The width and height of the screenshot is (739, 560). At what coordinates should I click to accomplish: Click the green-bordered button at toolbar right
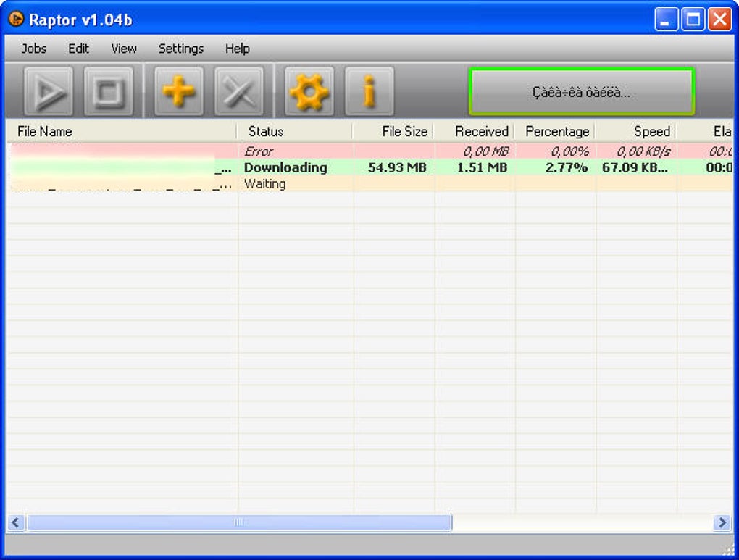[581, 91]
